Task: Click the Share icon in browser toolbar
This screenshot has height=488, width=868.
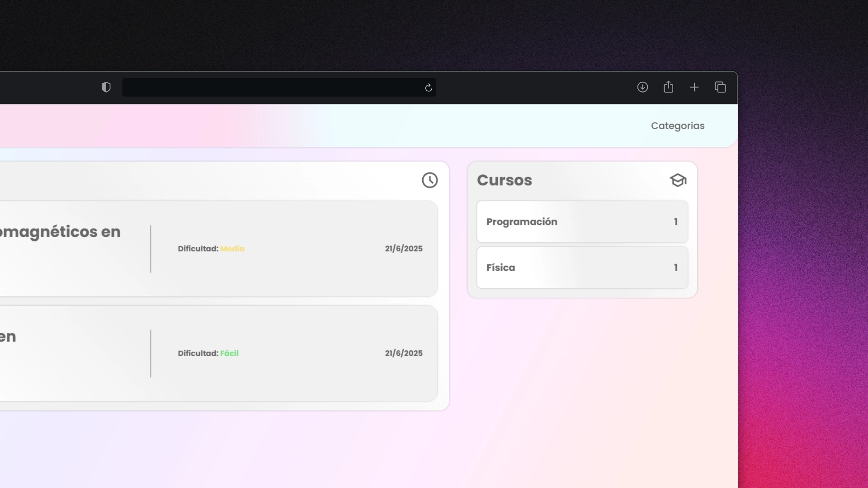Action: (669, 87)
